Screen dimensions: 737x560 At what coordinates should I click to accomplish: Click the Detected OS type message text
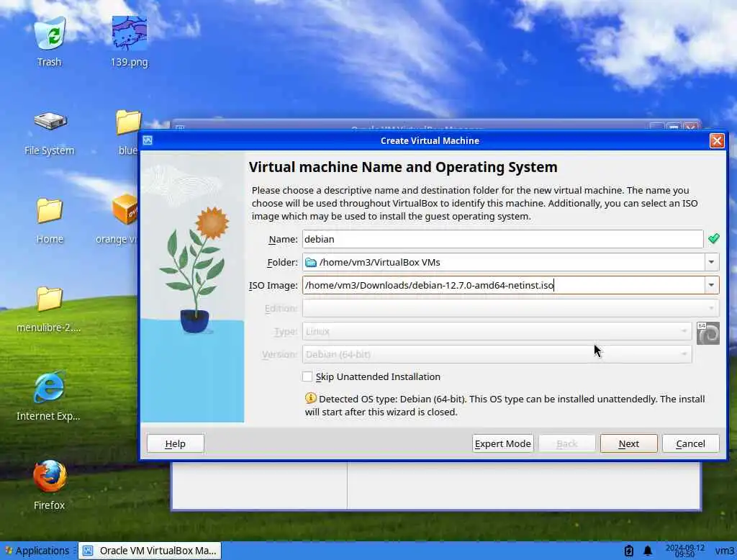505,405
